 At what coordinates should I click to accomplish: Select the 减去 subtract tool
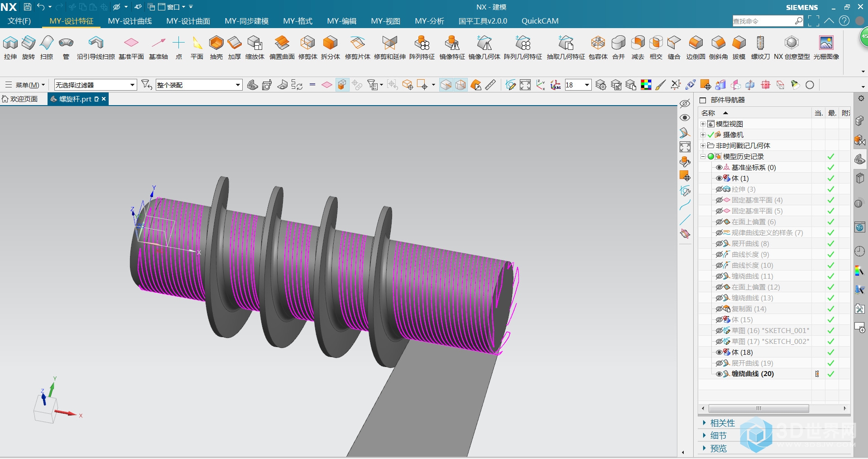pyautogui.click(x=638, y=48)
